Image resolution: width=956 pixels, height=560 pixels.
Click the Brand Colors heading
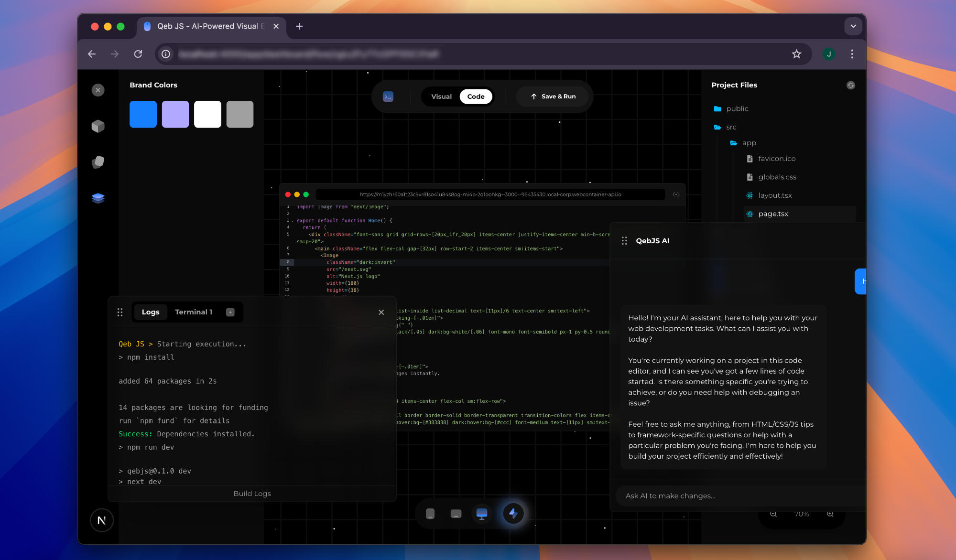coord(153,85)
